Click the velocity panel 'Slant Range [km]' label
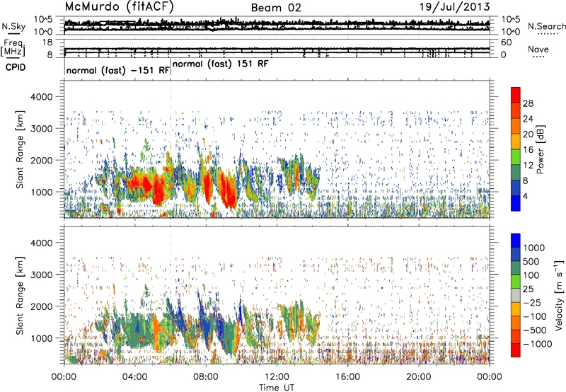 tap(20, 295)
